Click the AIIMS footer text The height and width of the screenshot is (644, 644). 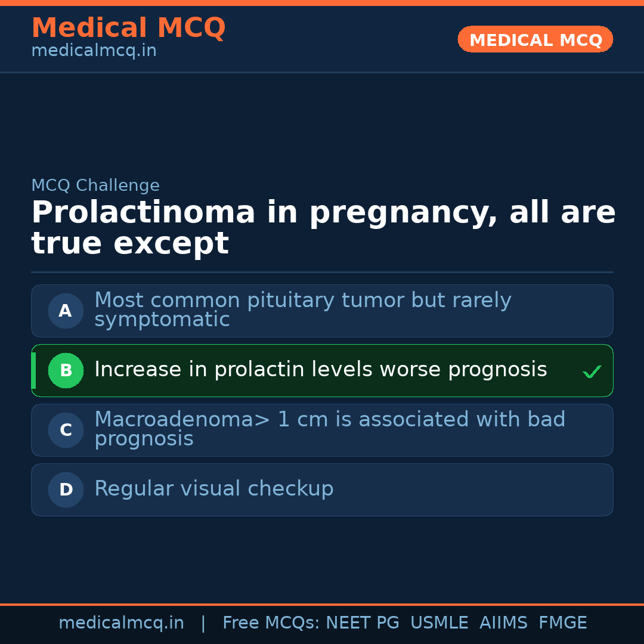point(503,623)
